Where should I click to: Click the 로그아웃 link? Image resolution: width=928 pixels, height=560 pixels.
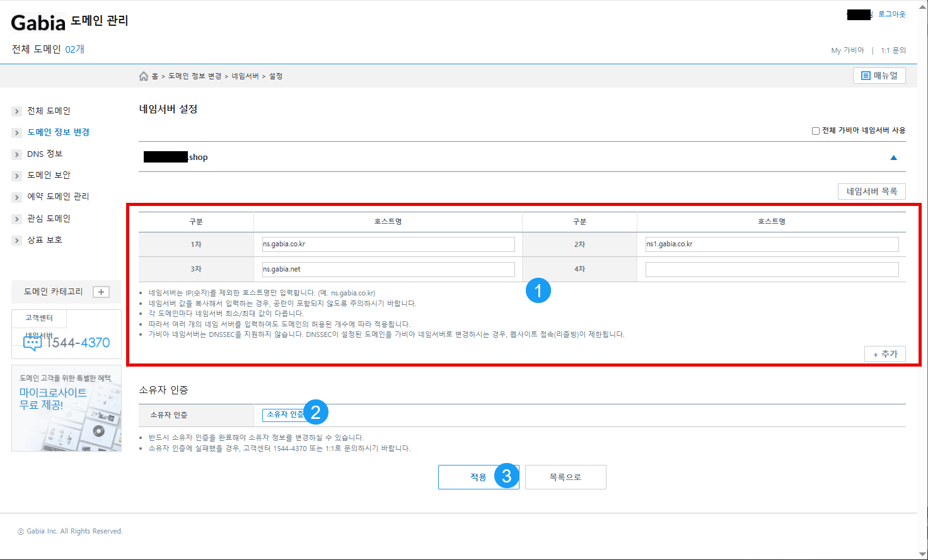(891, 14)
